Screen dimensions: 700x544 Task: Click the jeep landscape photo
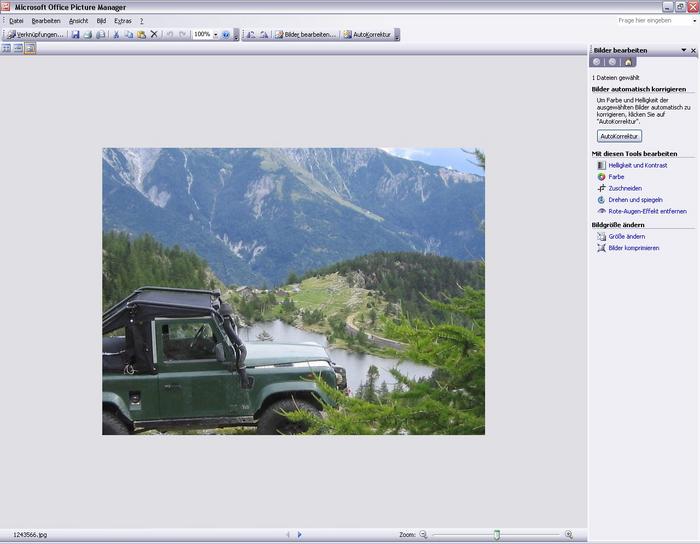coord(293,291)
